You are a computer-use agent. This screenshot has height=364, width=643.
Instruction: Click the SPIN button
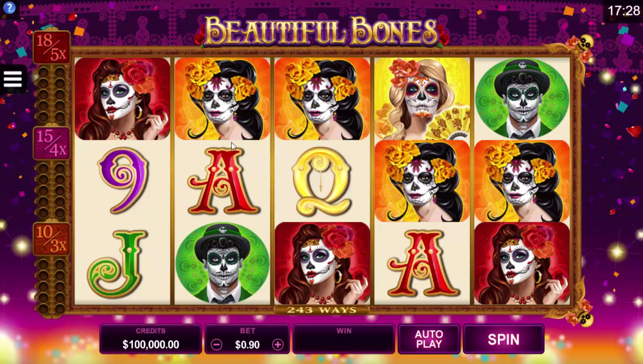click(x=504, y=339)
